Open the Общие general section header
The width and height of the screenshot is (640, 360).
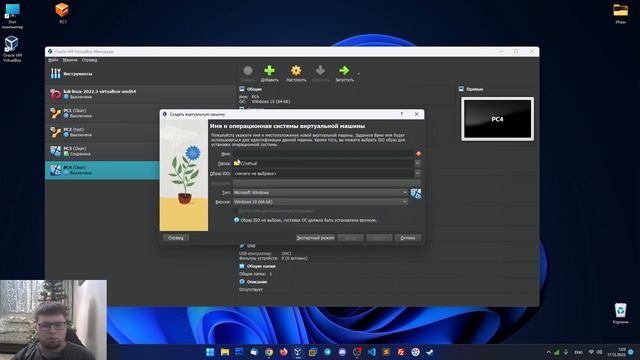coord(254,89)
